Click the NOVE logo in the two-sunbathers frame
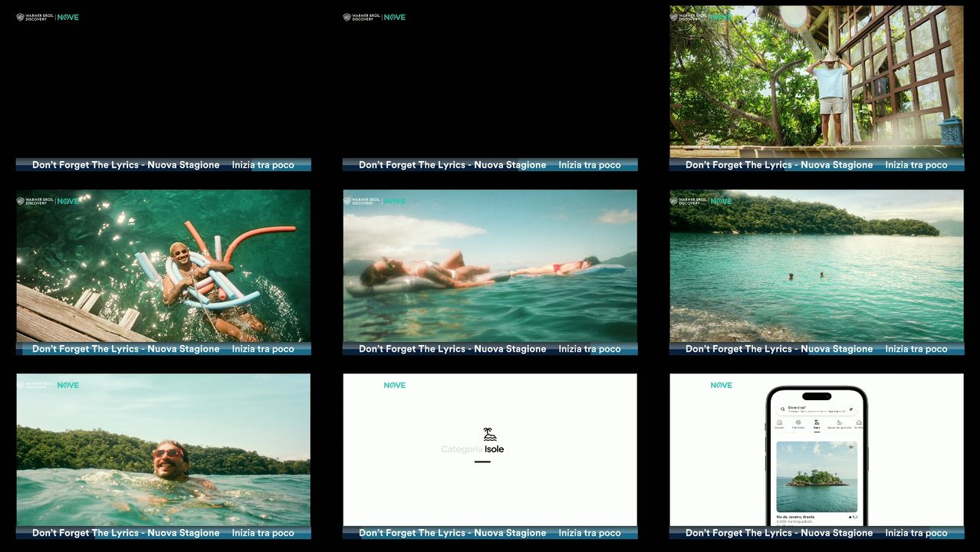This screenshot has width=980, height=552. point(394,201)
